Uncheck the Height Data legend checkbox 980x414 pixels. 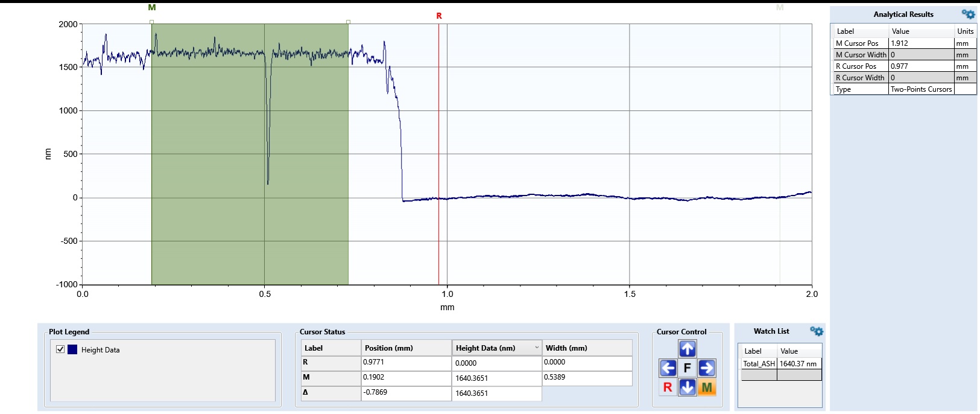60,349
